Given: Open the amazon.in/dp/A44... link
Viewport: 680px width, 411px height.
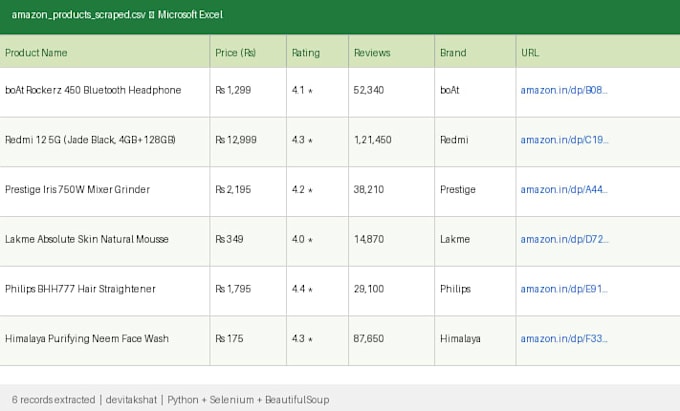Looking at the screenshot, I should pyautogui.click(x=564, y=189).
